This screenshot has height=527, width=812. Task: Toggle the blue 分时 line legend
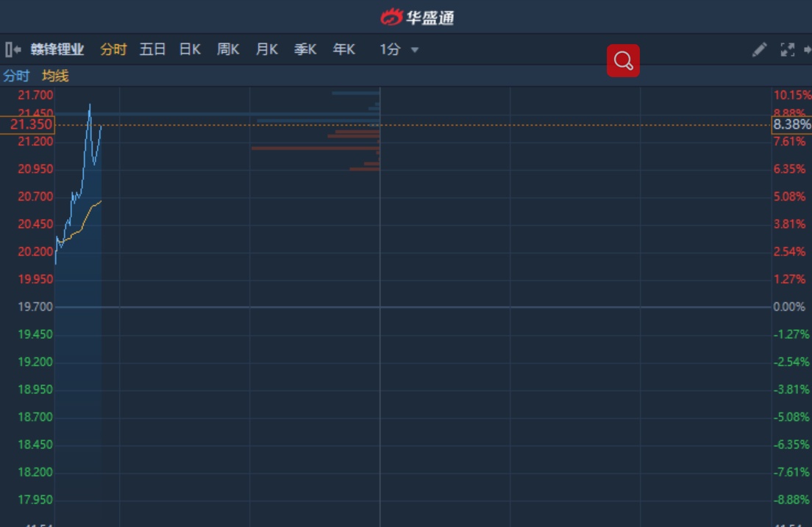pos(16,76)
